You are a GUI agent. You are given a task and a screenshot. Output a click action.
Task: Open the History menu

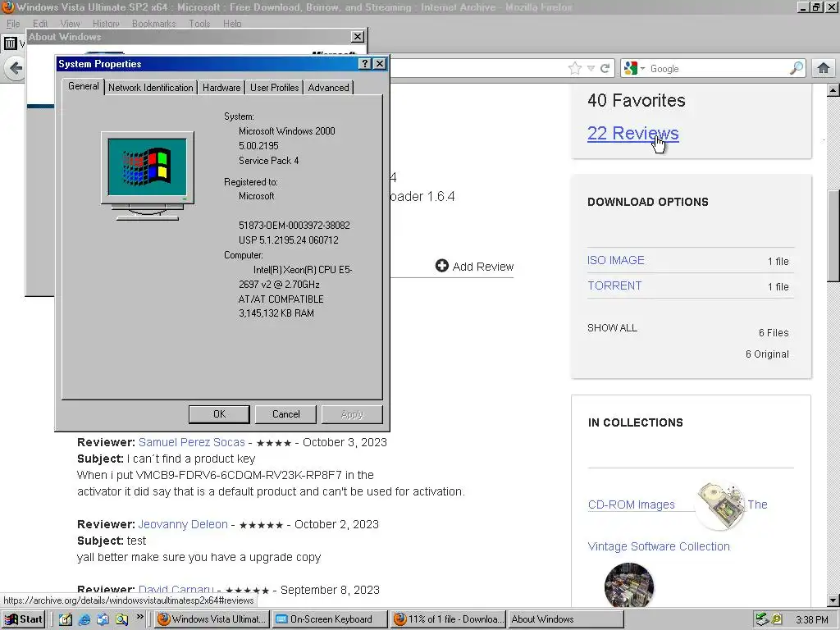coord(106,24)
